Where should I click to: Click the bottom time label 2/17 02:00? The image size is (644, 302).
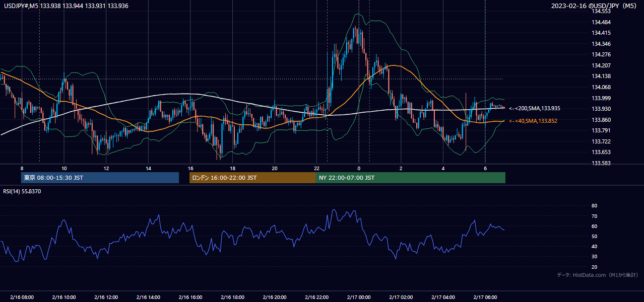pos(401,297)
